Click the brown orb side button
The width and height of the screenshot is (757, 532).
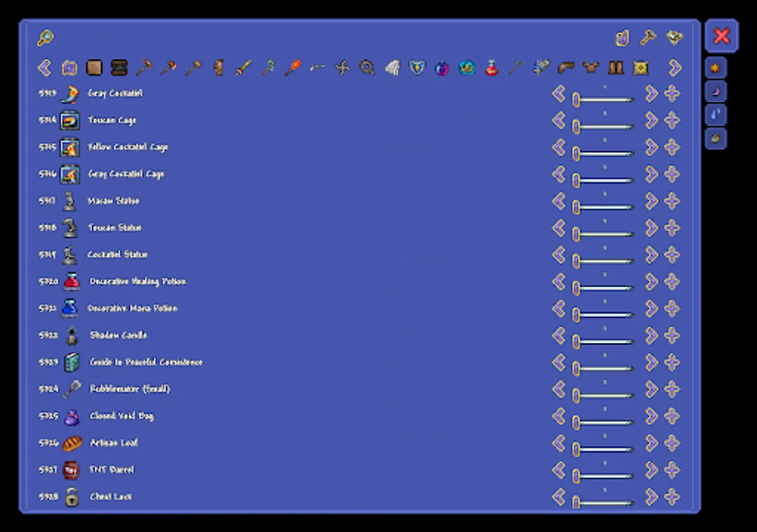coord(716,139)
